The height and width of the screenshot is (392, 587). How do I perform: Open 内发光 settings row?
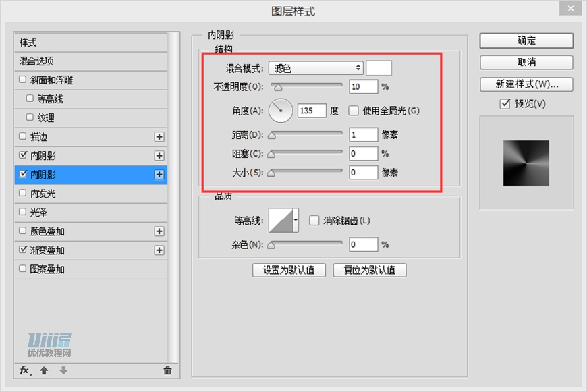coord(90,194)
